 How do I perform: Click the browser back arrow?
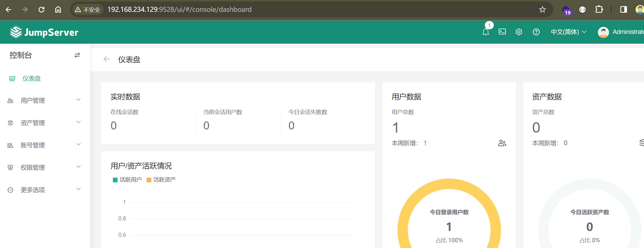point(8,10)
